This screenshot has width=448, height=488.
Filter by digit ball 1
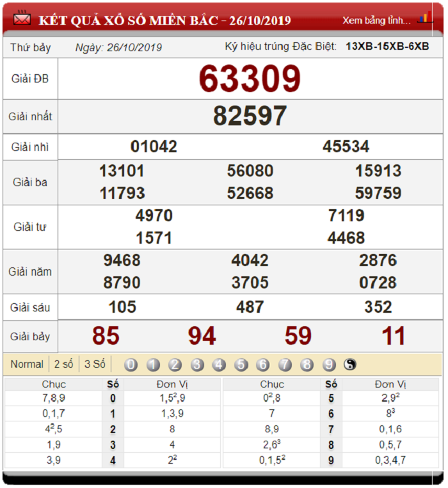[153, 365]
